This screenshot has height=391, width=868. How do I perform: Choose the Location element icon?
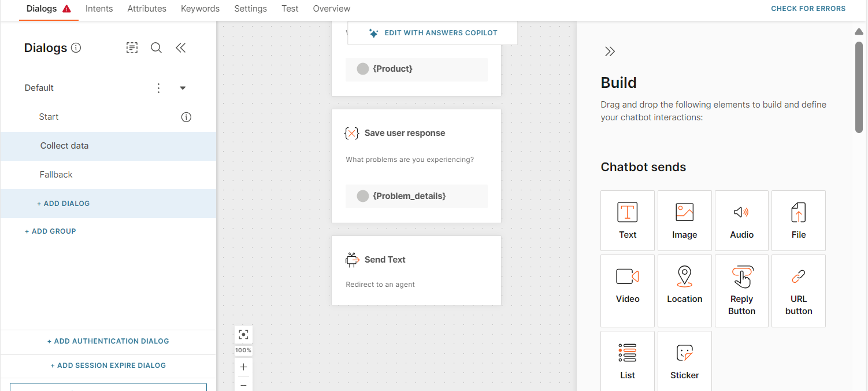684,277
